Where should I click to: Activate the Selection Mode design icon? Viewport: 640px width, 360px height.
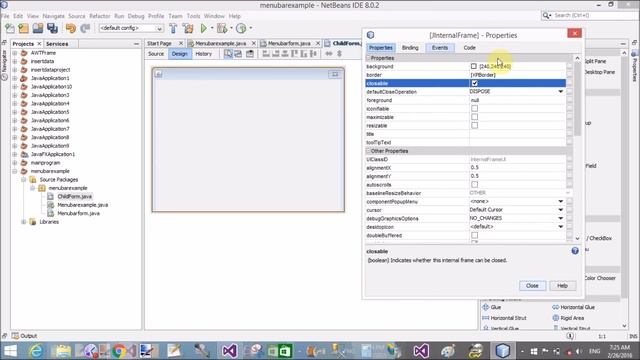(228, 54)
